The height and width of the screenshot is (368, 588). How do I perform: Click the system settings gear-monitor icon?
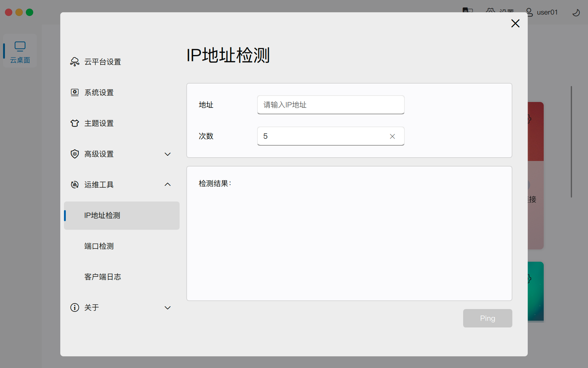[74, 92]
